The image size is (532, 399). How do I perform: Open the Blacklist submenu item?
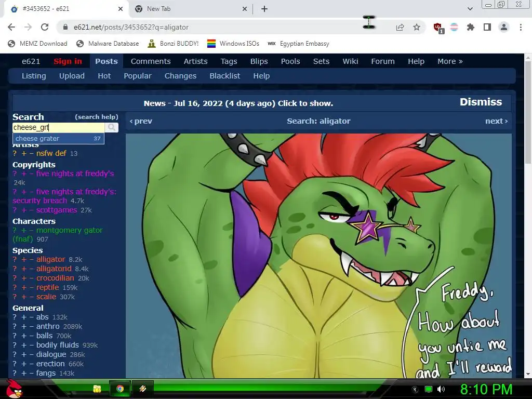pyautogui.click(x=224, y=76)
